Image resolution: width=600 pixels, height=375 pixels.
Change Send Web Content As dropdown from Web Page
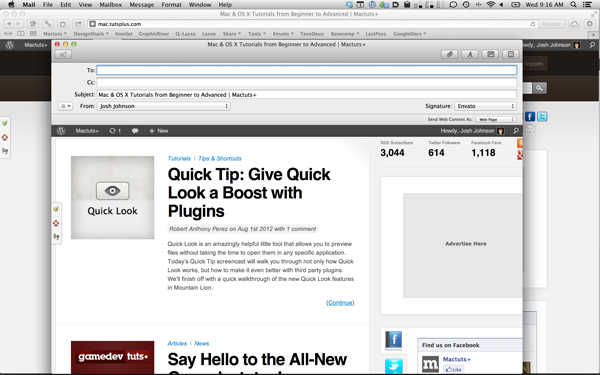click(x=496, y=119)
